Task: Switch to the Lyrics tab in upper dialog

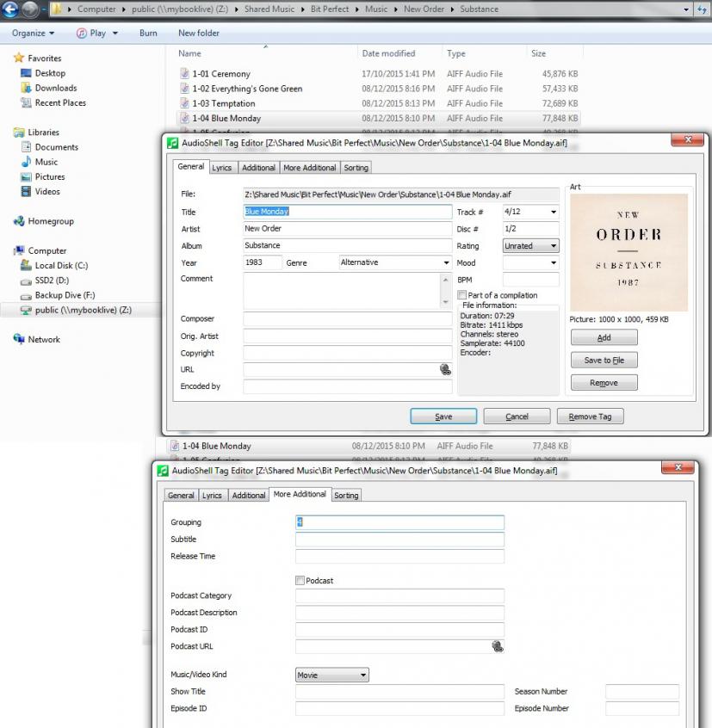Action: point(222,168)
